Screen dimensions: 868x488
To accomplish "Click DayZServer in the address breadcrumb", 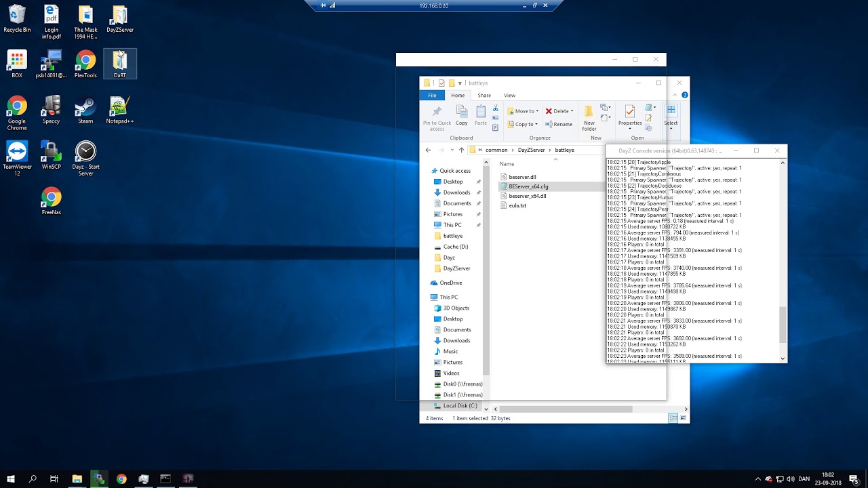I will [x=531, y=150].
